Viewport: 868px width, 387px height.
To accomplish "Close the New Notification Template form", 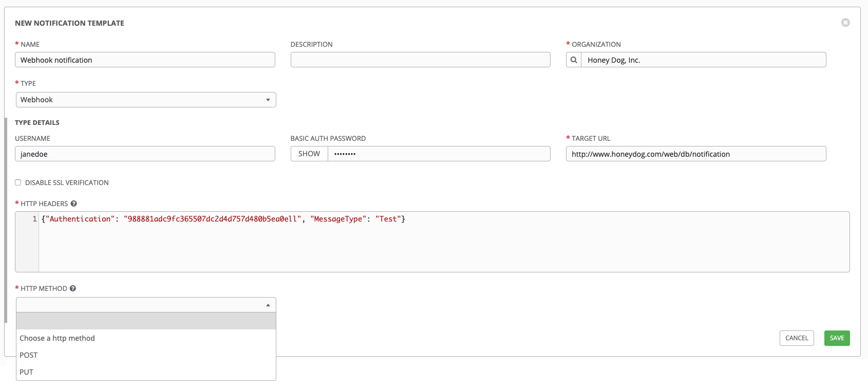I will 845,23.
